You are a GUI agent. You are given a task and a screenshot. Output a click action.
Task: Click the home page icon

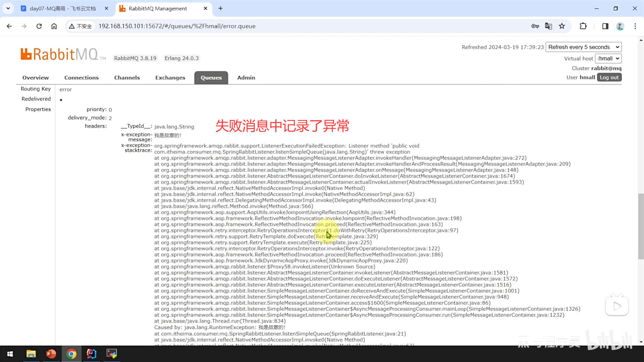54,26
